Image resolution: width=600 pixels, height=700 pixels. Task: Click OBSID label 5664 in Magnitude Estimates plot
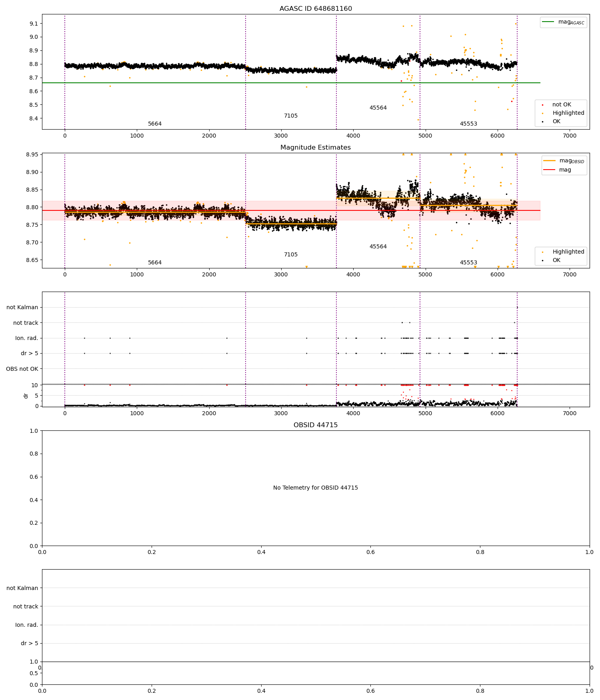(155, 263)
